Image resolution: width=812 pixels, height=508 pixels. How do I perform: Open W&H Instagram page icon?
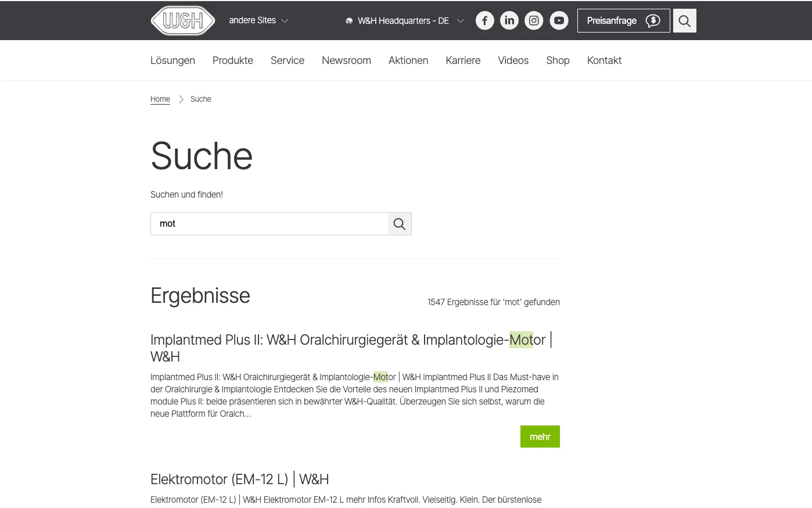tap(534, 20)
